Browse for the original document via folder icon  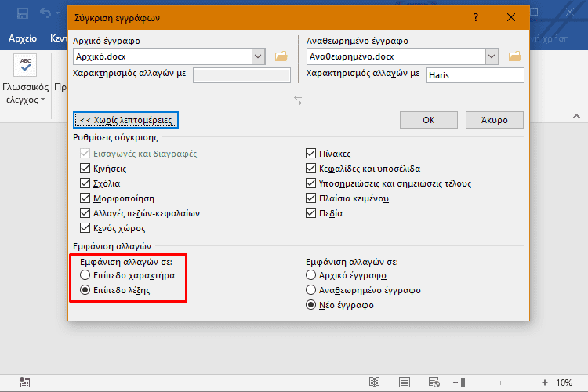(x=281, y=56)
